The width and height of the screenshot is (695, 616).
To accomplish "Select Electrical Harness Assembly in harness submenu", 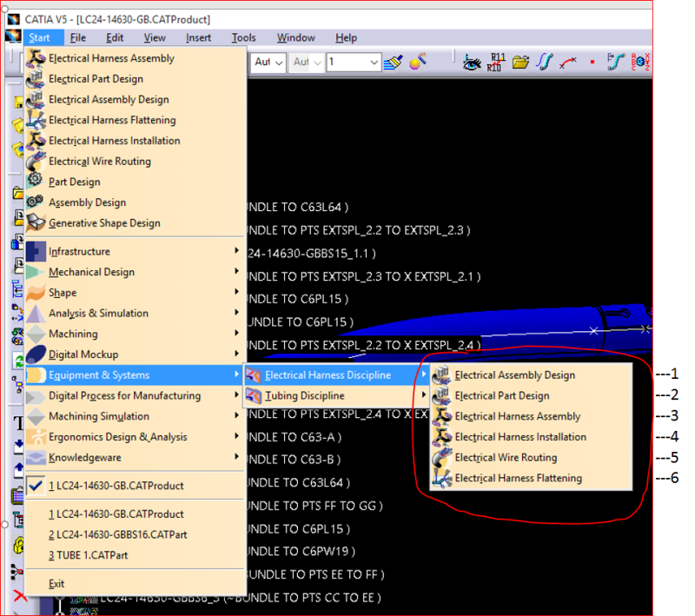I will click(x=531, y=416).
